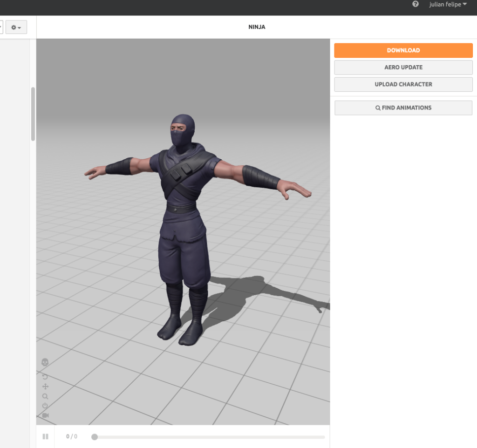
Task: Select the viewport rotate icon
Action: 45,377
